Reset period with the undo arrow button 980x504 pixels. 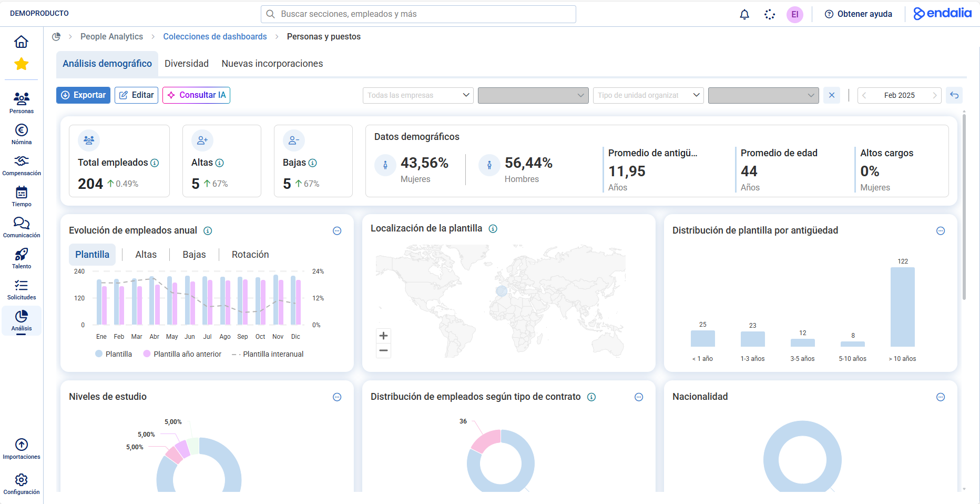click(954, 95)
